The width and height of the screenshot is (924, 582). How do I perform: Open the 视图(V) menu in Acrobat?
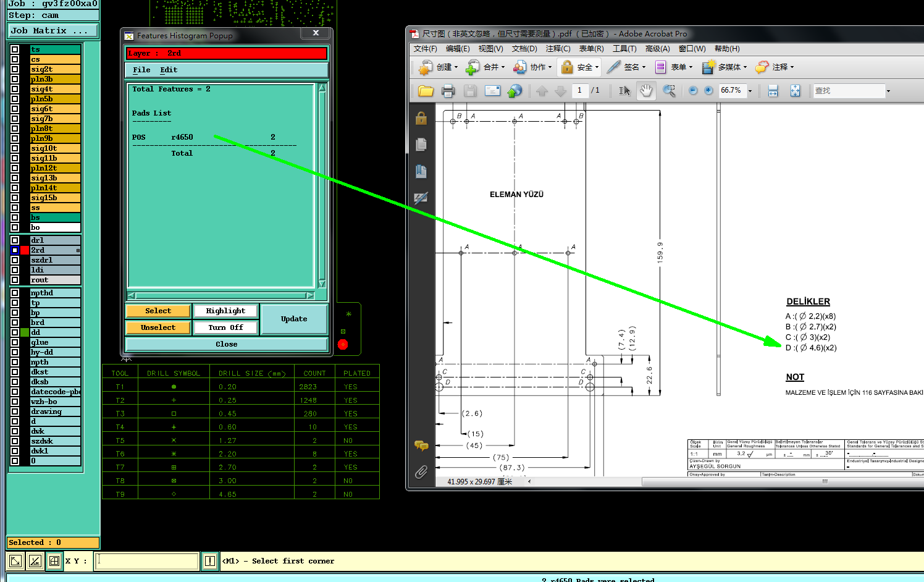491,49
